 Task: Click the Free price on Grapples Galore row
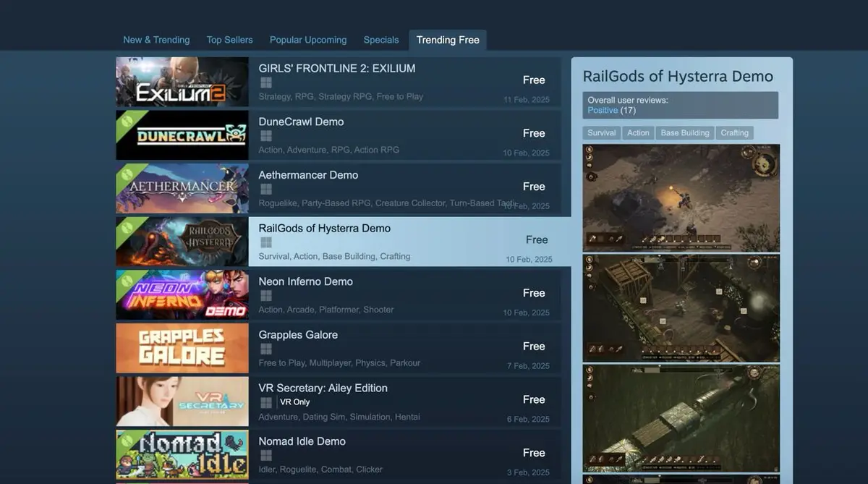[x=534, y=347]
